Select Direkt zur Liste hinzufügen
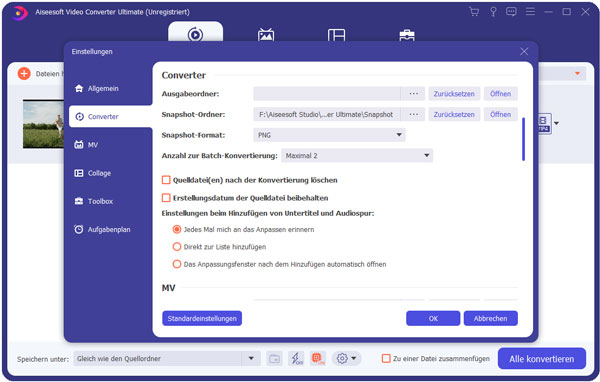Viewport: 600px width, 382px height. [x=177, y=247]
